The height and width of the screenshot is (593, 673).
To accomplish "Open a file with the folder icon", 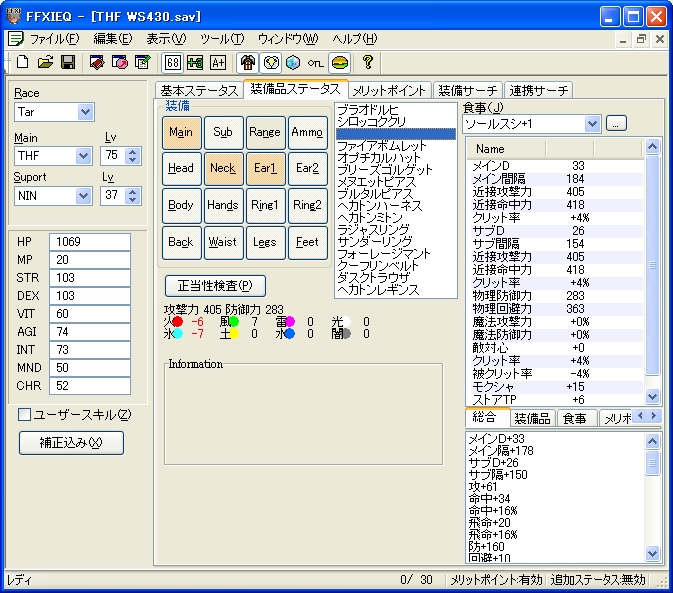I will click(45, 63).
